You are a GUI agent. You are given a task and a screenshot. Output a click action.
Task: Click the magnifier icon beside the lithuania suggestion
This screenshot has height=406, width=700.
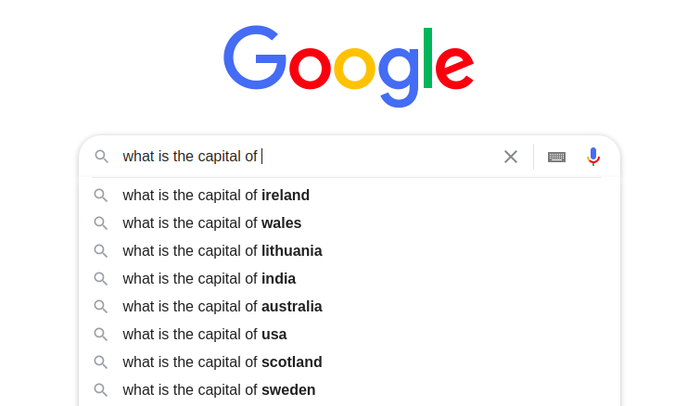(x=100, y=251)
